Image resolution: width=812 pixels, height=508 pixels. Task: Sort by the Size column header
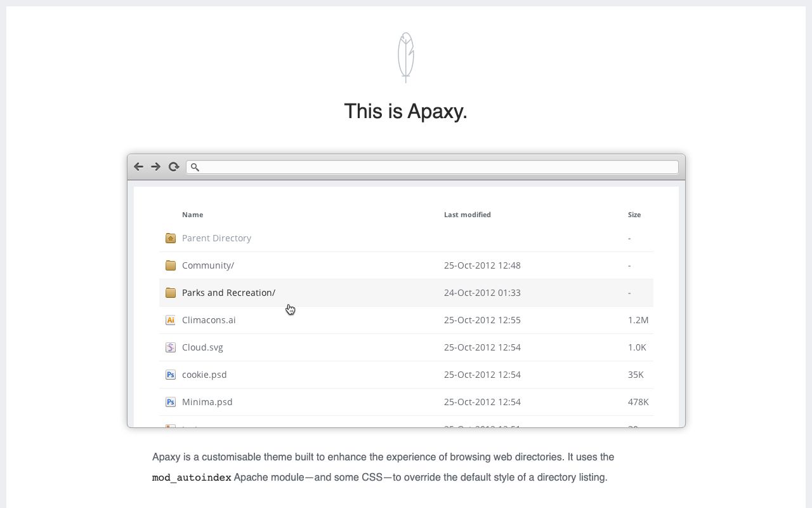634,215
